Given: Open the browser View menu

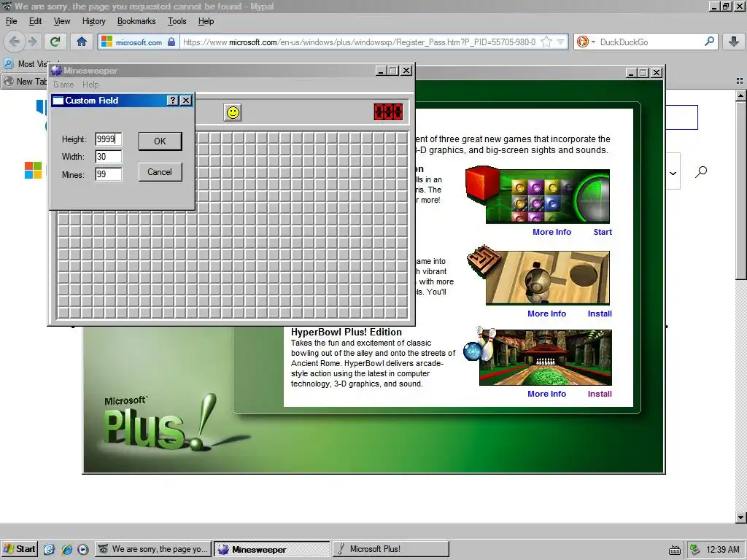Looking at the screenshot, I should (62, 21).
